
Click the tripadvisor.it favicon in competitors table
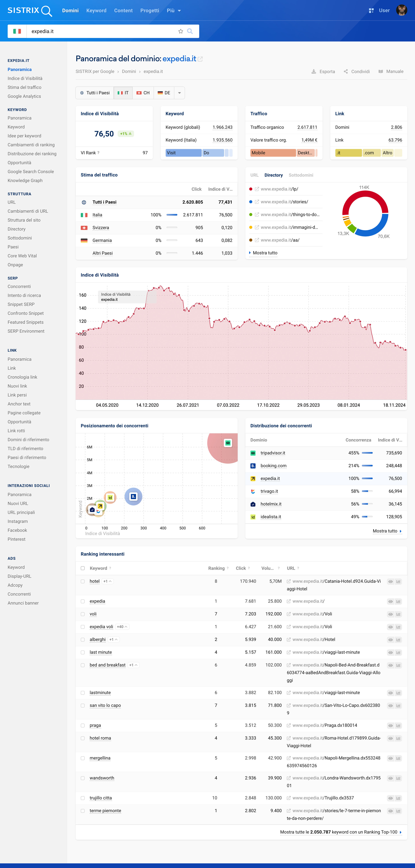(x=253, y=453)
